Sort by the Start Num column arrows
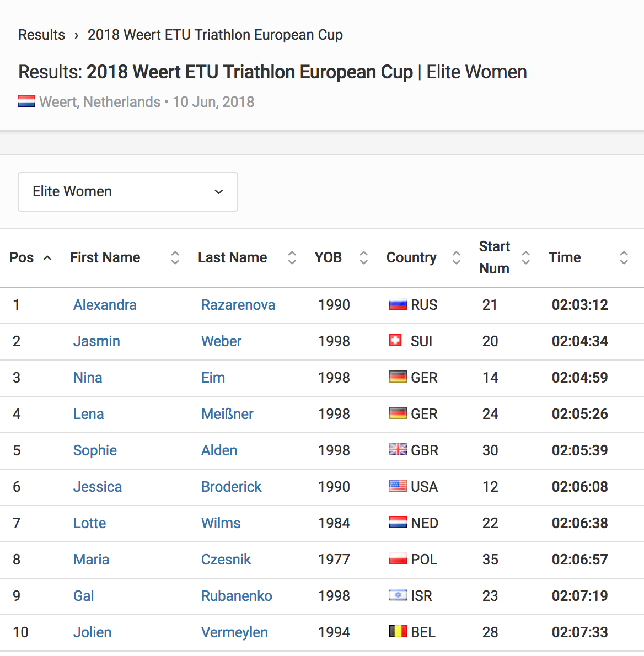 [526, 258]
